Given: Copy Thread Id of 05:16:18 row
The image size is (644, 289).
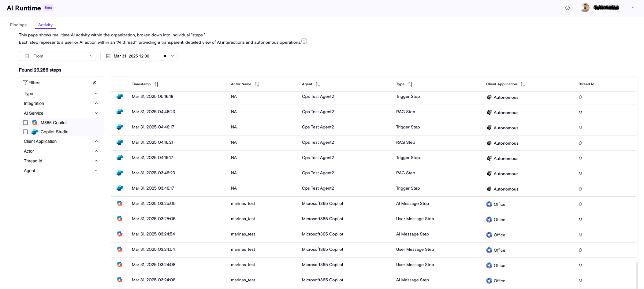Looking at the screenshot, I should tap(580, 97).
